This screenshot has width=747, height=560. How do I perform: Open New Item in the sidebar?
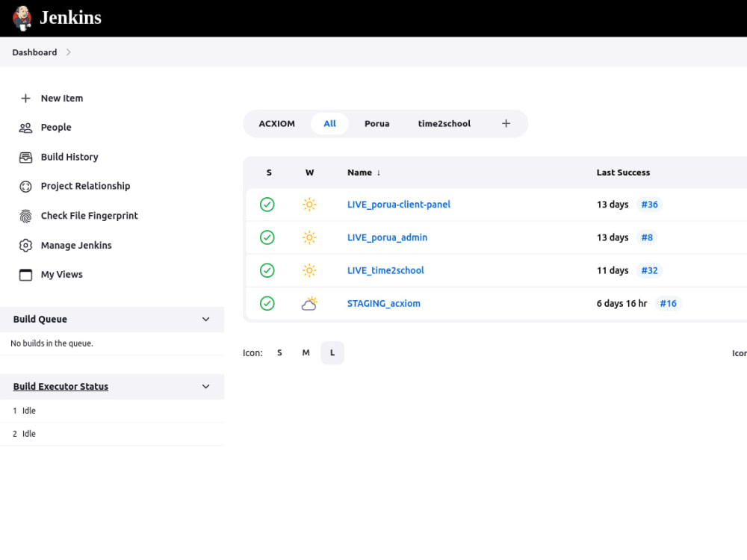62,98
